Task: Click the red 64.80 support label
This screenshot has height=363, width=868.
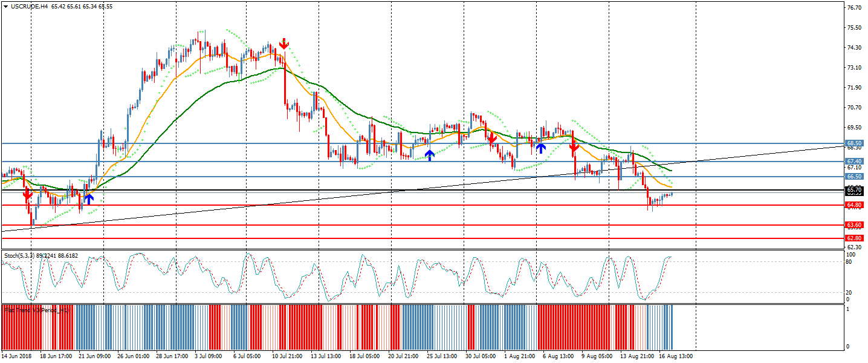Action: click(853, 205)
